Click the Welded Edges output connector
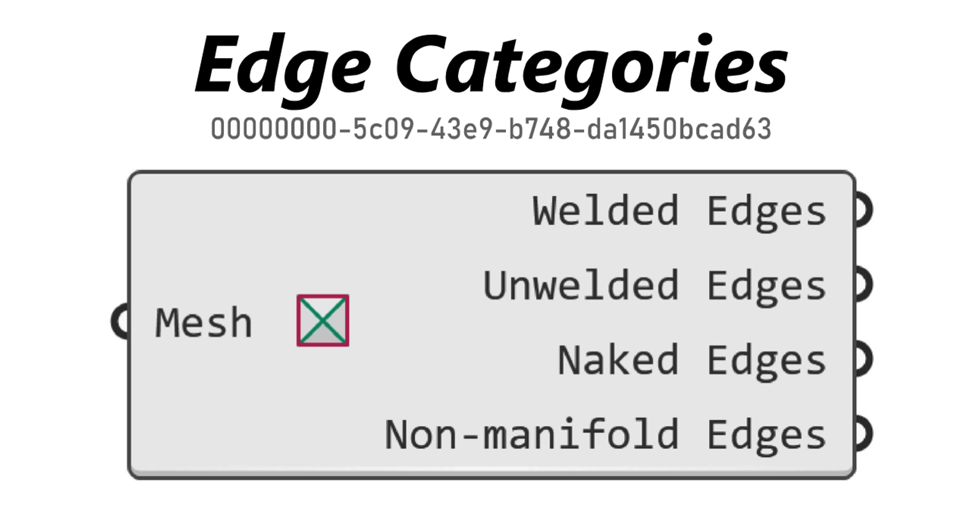 [x=863, y=209]
